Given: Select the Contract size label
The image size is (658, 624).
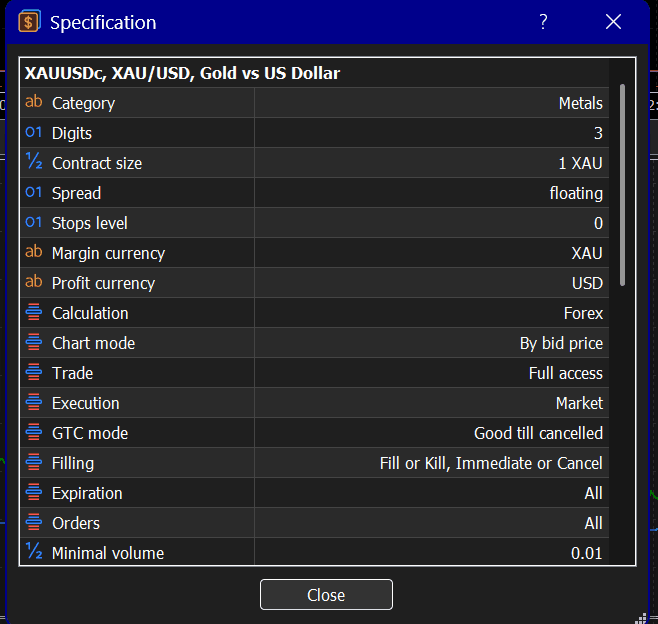Looking at the screenshot, I should coord(97,163).
